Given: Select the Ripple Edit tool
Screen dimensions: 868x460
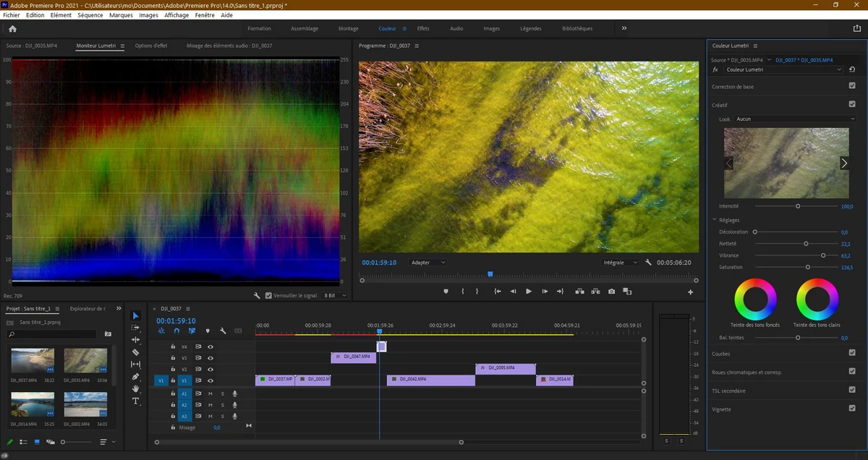Looking at the screenshot, I should click(135, 340).
